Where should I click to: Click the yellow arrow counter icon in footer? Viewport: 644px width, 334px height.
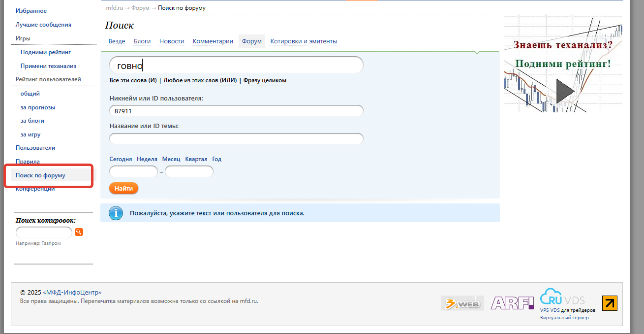[610, 303]
